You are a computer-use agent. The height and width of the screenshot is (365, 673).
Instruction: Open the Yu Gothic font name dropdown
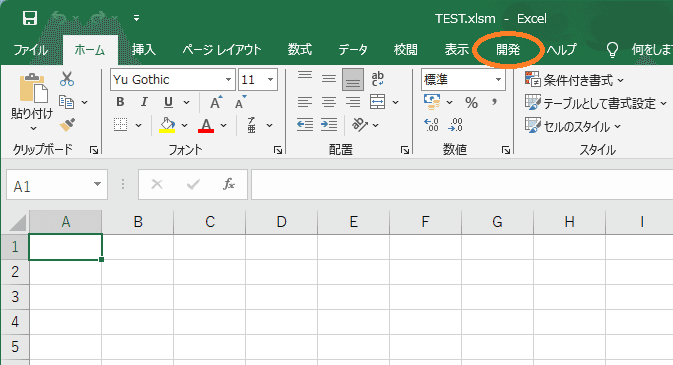pyautogui.click(x=228, y=80)
